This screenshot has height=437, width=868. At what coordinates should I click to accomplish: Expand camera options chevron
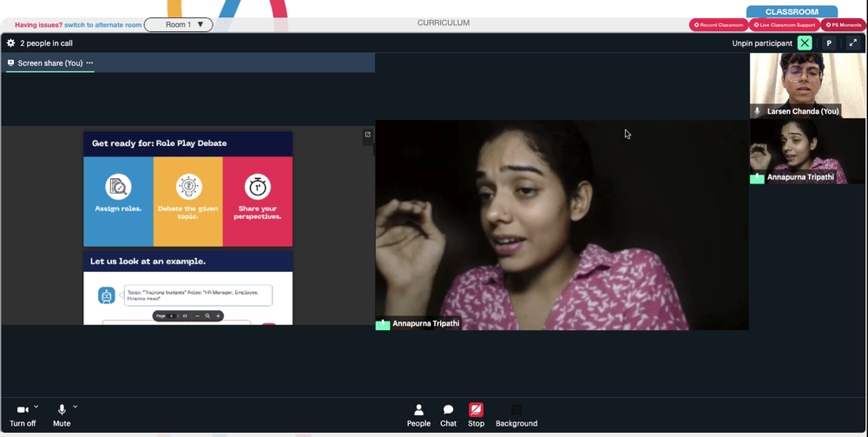point(36,407)
